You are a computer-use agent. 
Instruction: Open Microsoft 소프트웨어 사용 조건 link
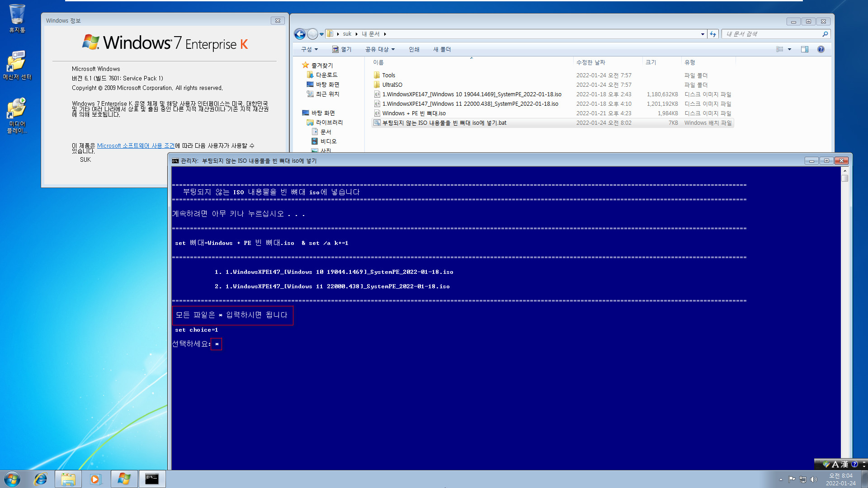pyautogui.click(x=136, y=145)
